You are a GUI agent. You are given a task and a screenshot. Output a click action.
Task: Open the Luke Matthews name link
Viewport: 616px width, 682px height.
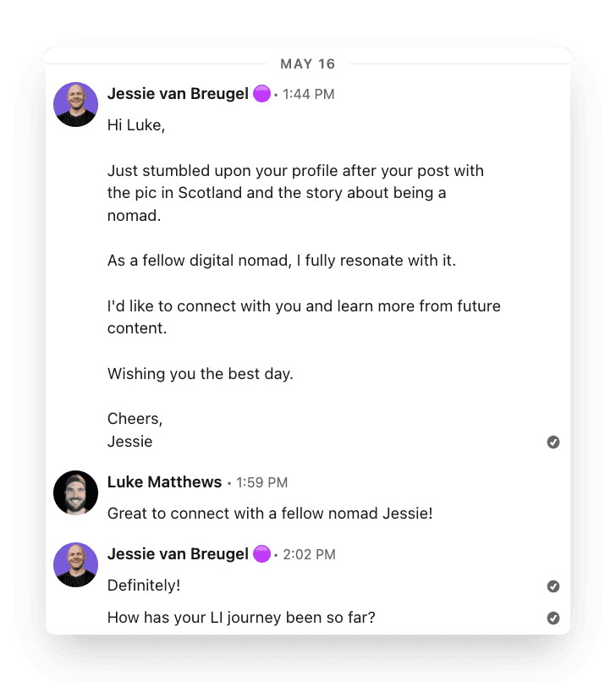pos(164,482)
